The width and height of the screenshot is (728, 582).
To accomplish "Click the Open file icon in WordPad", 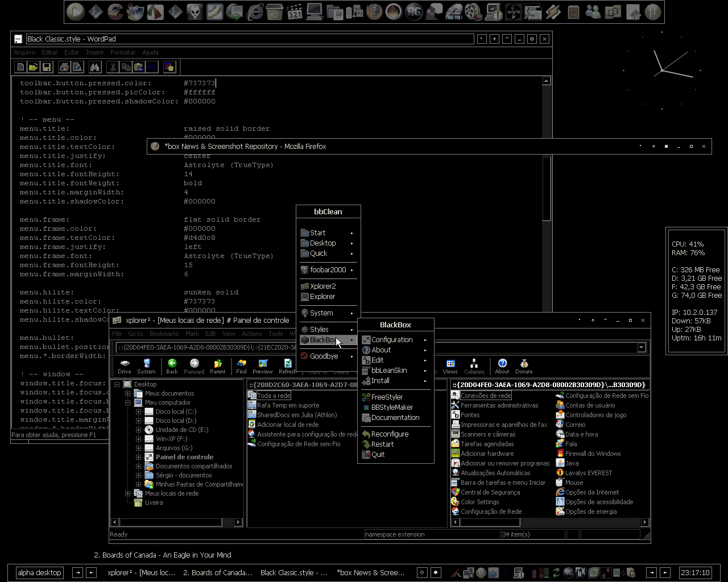I will click(x=34, y=67).
